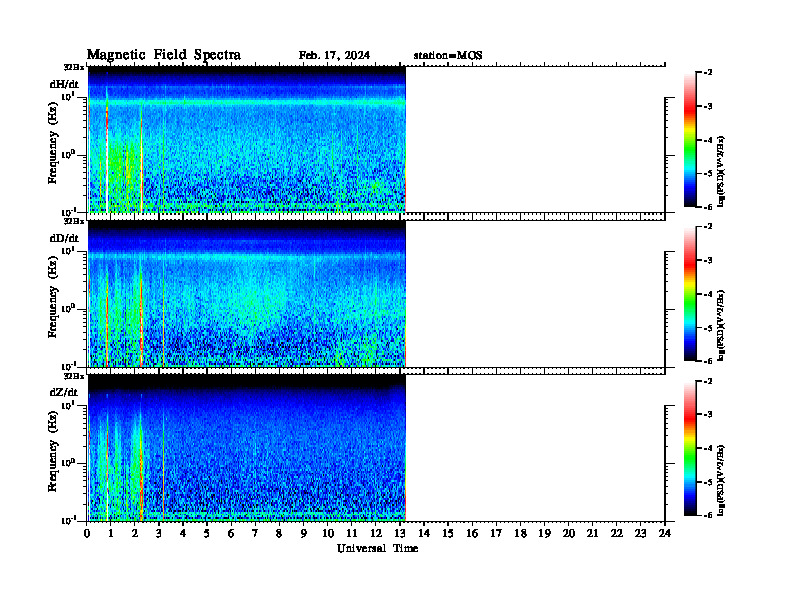Click hour tick label '20' on time axis
The width and height of the screenshot is (792, 612).
568,534
